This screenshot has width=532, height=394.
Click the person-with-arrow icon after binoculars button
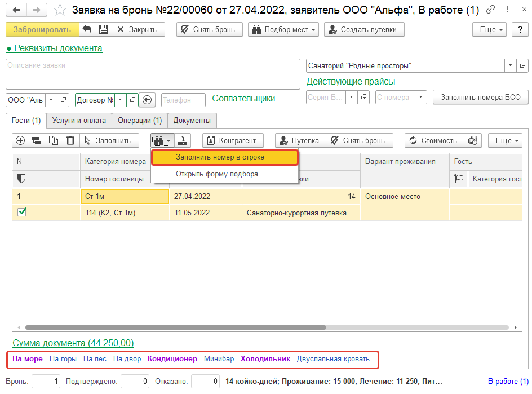click(x=183, y=140)
